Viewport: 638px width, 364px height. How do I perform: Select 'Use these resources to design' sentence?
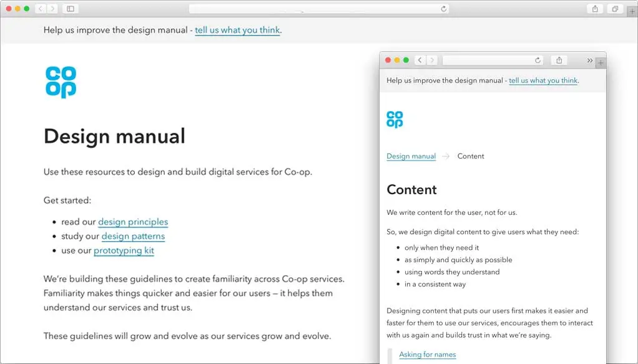178,172
